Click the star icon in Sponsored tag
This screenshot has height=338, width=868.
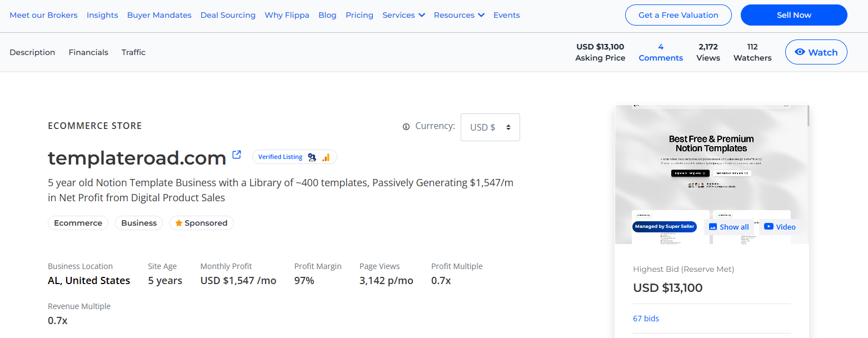(x=179, y=223)
